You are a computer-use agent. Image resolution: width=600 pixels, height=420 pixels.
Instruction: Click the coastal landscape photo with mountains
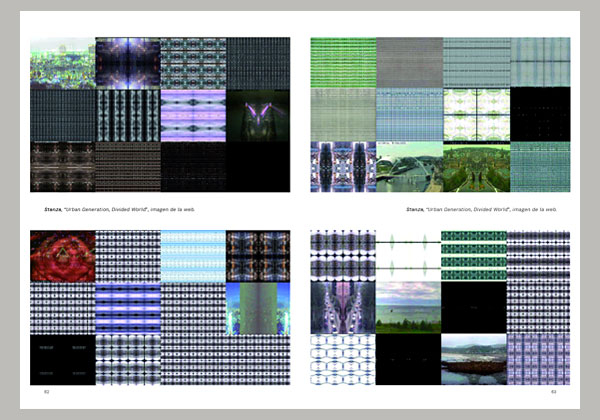click(472, 359)
